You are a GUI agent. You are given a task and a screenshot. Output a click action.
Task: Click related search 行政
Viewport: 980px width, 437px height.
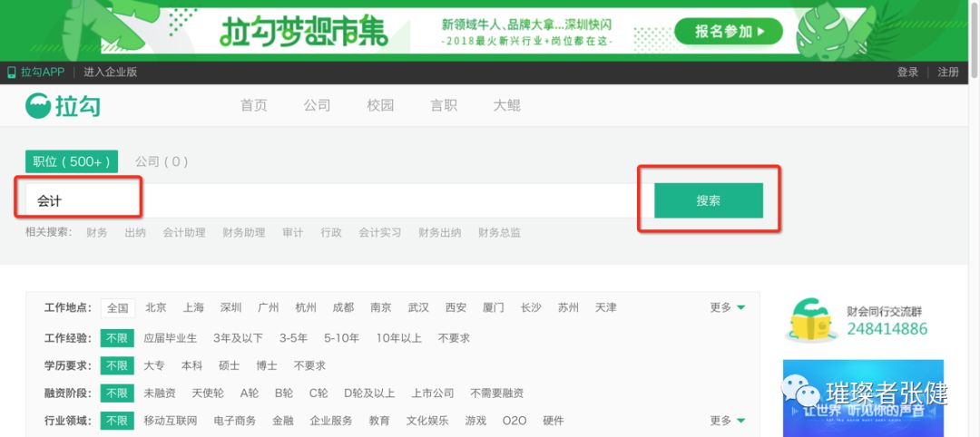(x=331, y=232)
